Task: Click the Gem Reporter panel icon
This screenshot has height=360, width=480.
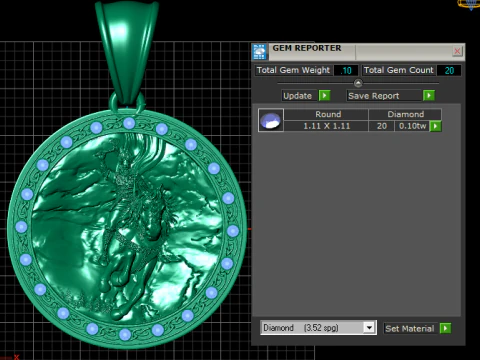Action: (x=259, y=52)
